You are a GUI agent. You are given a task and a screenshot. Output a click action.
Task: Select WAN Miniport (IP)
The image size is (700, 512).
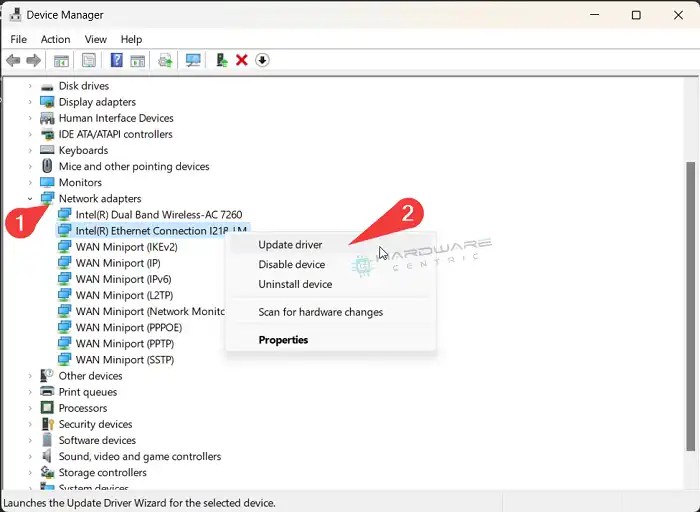(x=118, y=263)
